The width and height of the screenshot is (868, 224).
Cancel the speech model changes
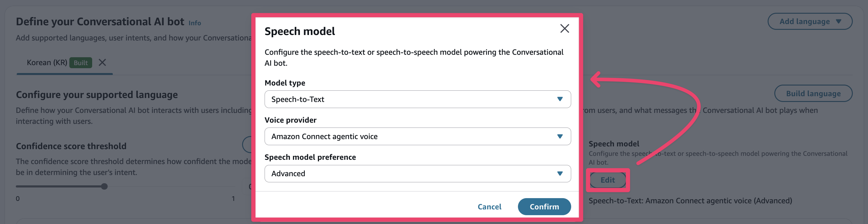489,206
